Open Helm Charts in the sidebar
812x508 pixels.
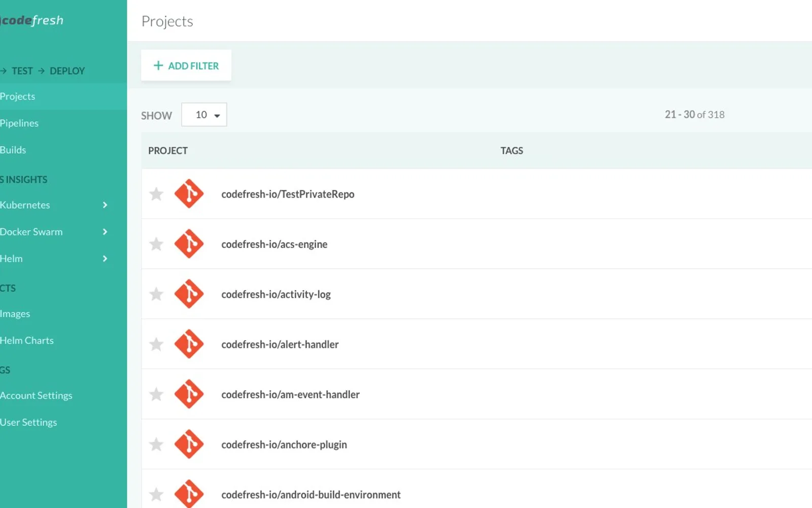tap(27, 340)
